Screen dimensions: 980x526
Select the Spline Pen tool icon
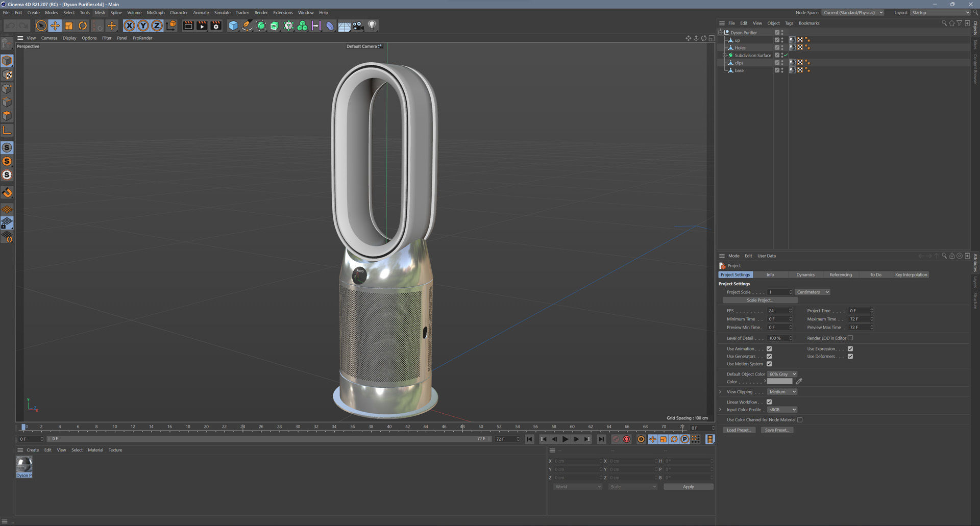point(247,26)
